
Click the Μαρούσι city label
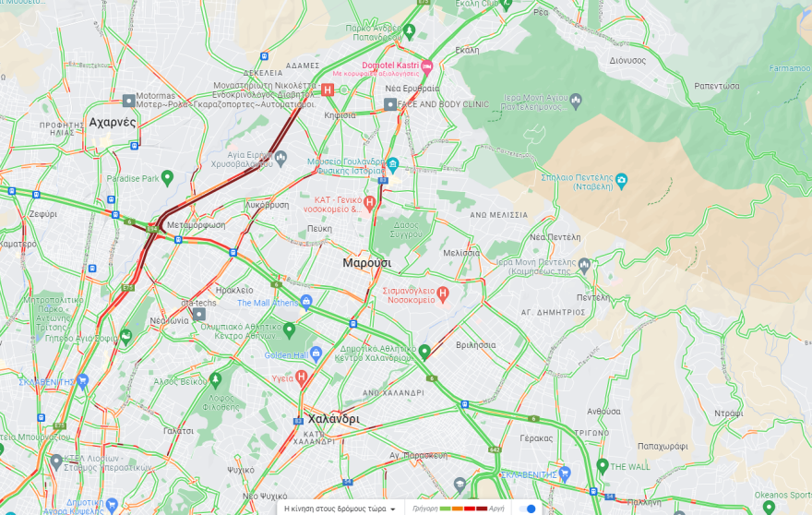366,263
